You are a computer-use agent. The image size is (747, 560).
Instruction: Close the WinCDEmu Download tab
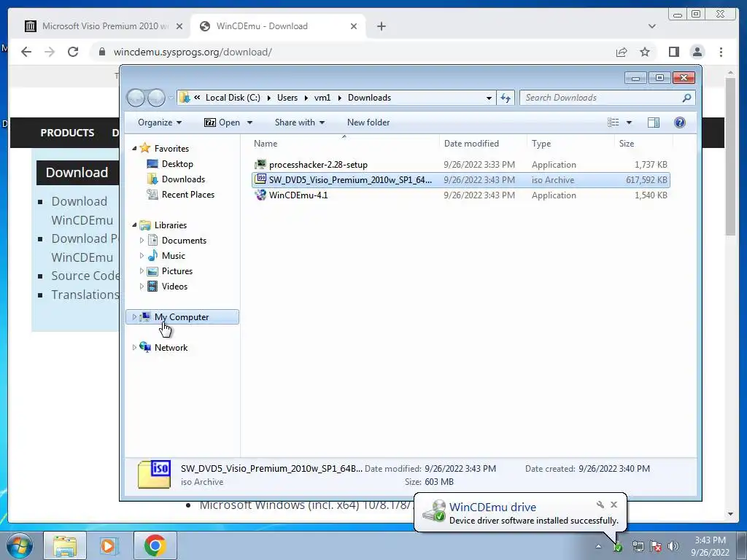coord(354,26)
